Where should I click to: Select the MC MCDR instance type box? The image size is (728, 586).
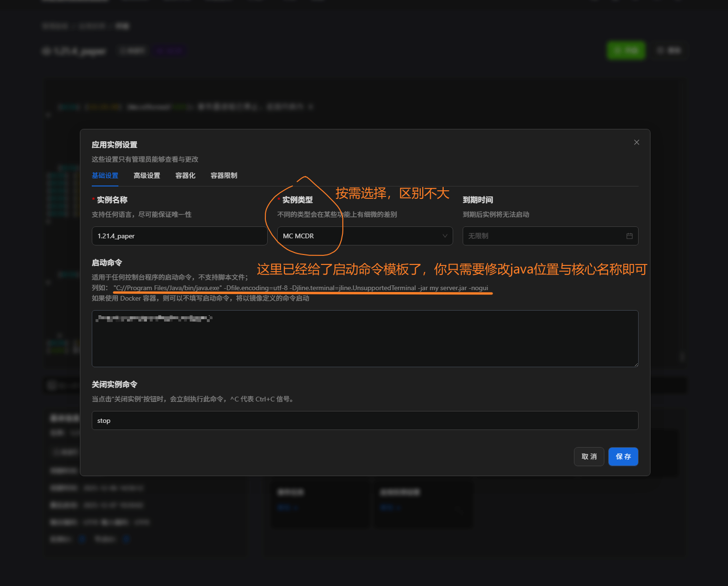click(x=365, y=236)
